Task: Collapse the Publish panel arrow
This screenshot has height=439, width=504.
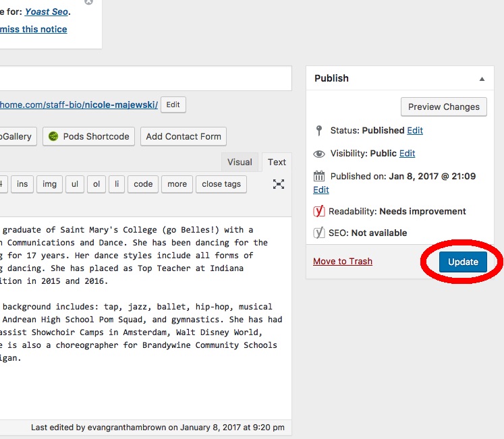Action: tap(482, 79)
